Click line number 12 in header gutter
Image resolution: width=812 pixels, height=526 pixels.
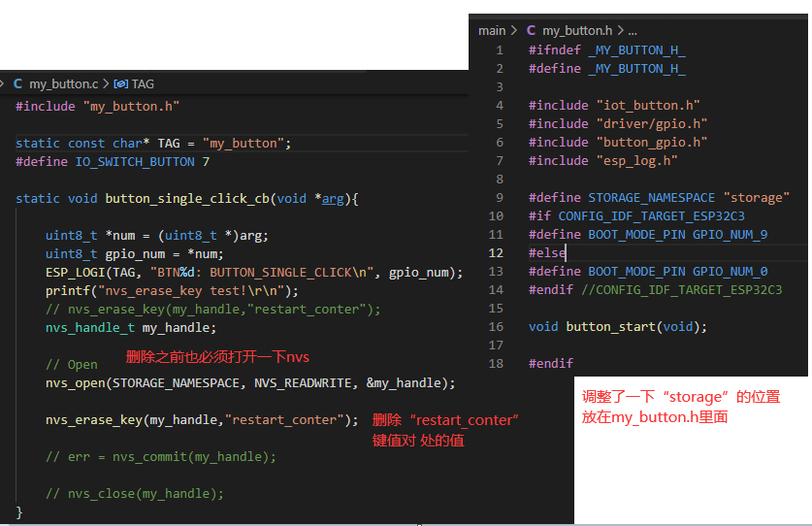(x=496, y=253)
